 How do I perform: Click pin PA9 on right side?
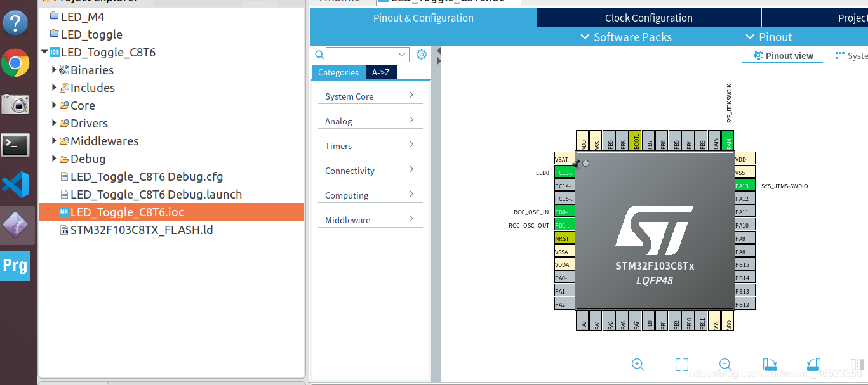745,238
